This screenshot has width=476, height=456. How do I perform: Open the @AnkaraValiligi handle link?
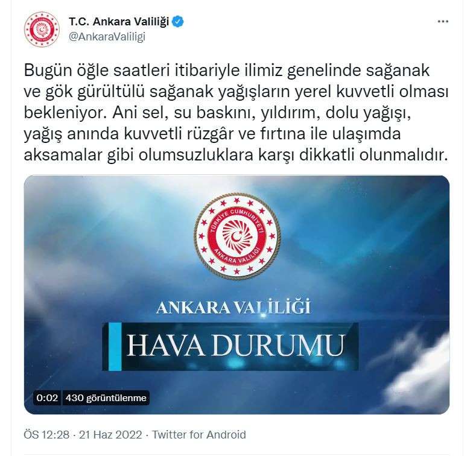pyautogui.click(x=107, y=36)
